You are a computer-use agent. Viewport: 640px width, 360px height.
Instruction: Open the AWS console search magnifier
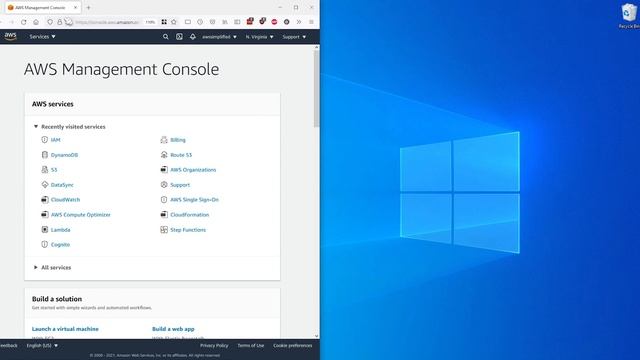click(x=166, y=37)
